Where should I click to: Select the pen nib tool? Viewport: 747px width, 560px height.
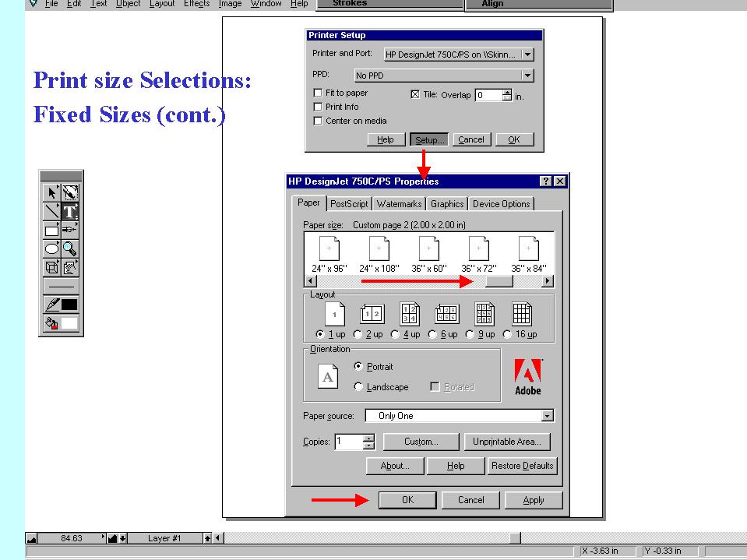click(x=70, y=230)
